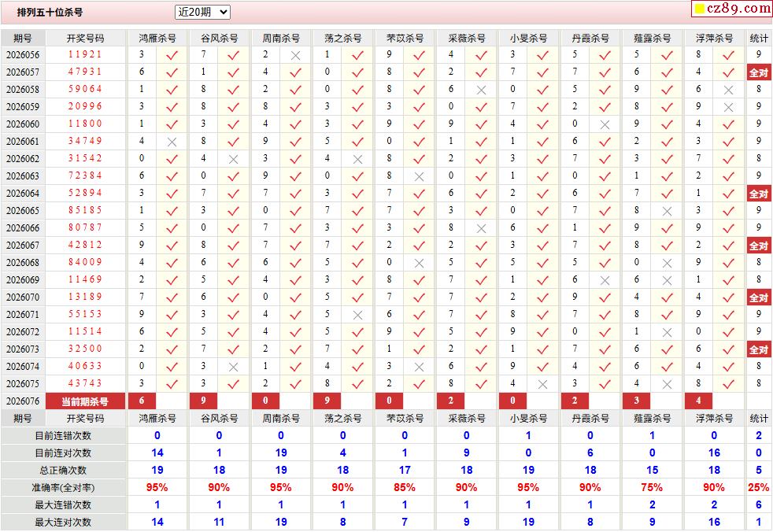
Task: Click the current-period kill number 4 under 浮萍杀号
Action: [x=698, y=401]
